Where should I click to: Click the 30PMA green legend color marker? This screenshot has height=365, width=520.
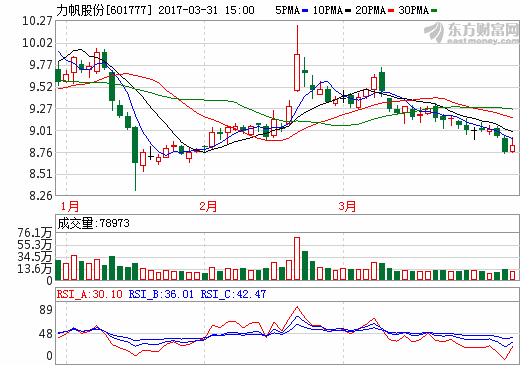pos(434,11)
